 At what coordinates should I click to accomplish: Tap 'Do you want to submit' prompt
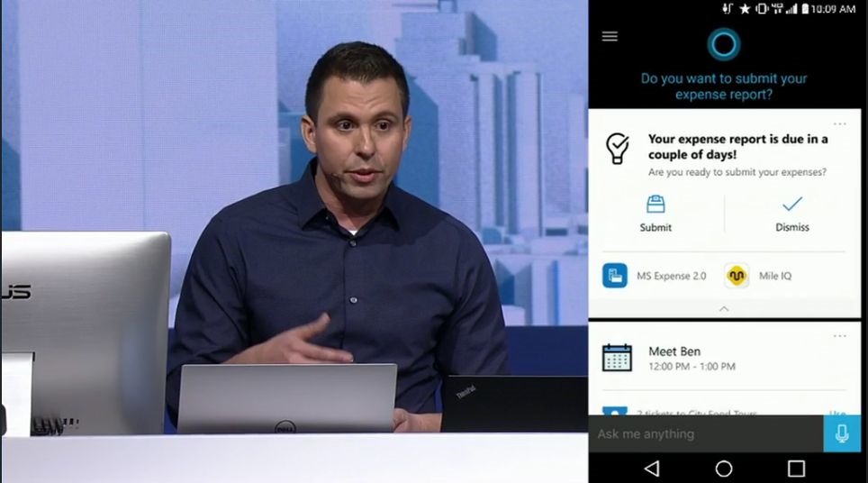724,87
